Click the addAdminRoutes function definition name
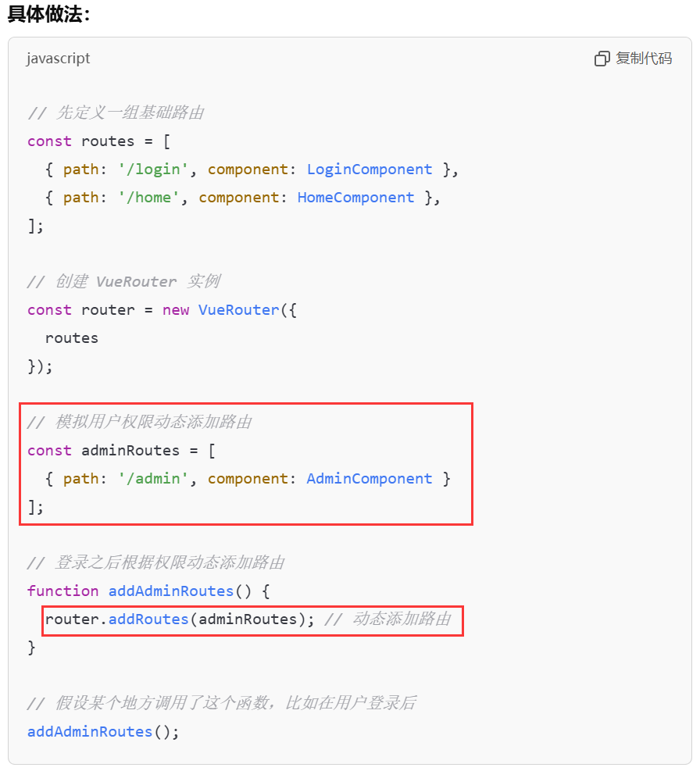Viewport: 700px width, 771px height. [170, 591]
